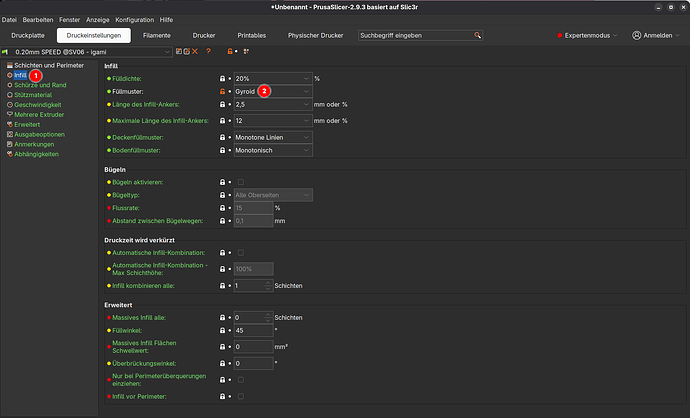This screenshot has width=690, height=418.
Task: Click the lock icon next to Fülldichte
Action: 222,78
